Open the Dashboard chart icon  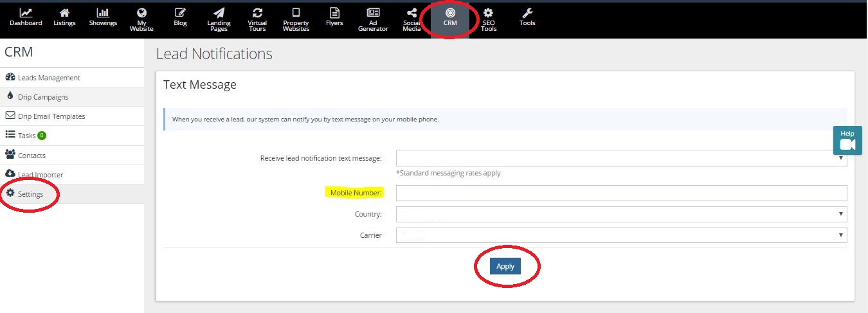[x=26, y=13]
